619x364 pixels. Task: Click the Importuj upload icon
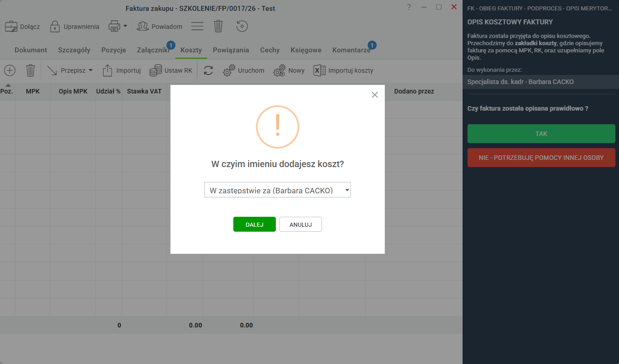[x=108, y=70]
